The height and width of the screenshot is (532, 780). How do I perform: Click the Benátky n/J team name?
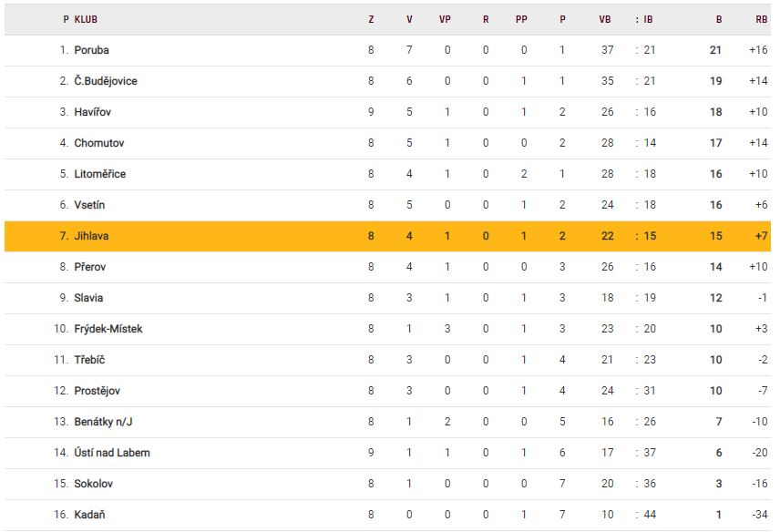point(103,422)
